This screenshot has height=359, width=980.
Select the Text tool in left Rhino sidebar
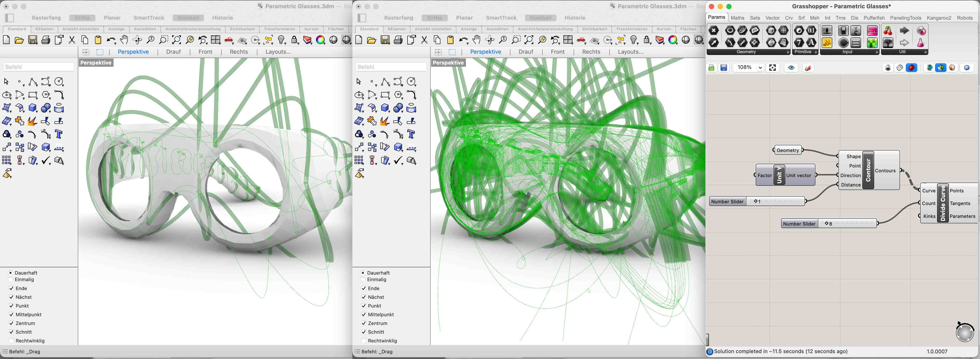coord(59,134)
